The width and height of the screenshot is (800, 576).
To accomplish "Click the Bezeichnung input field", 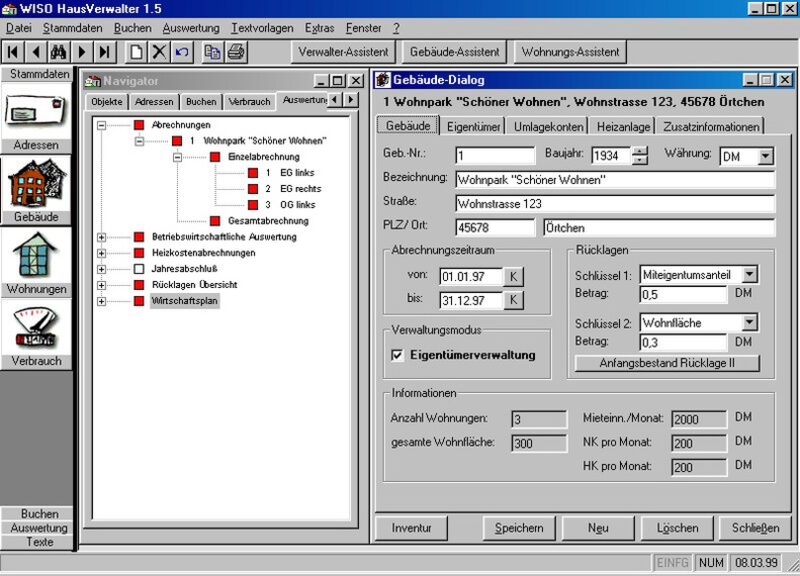I will pyautogui.click(x=615, y=180).
